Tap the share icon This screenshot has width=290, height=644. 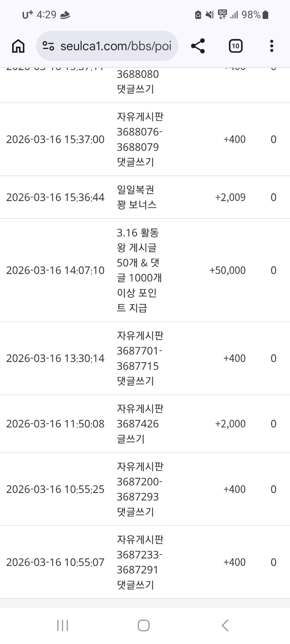[198, 46]
